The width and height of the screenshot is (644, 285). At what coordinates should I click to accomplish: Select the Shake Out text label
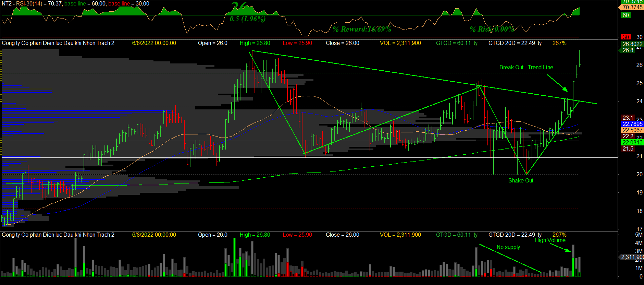tap(520, 181)
